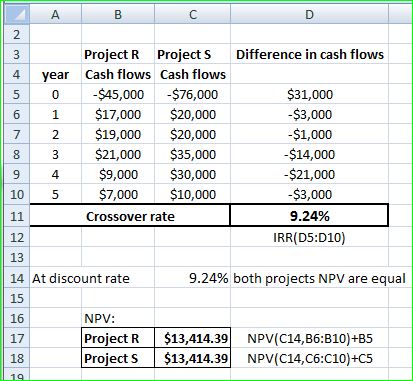Screen dimensions: 413x381
Task: Click the $13,414.39 value for Project S
Action: 193,358
